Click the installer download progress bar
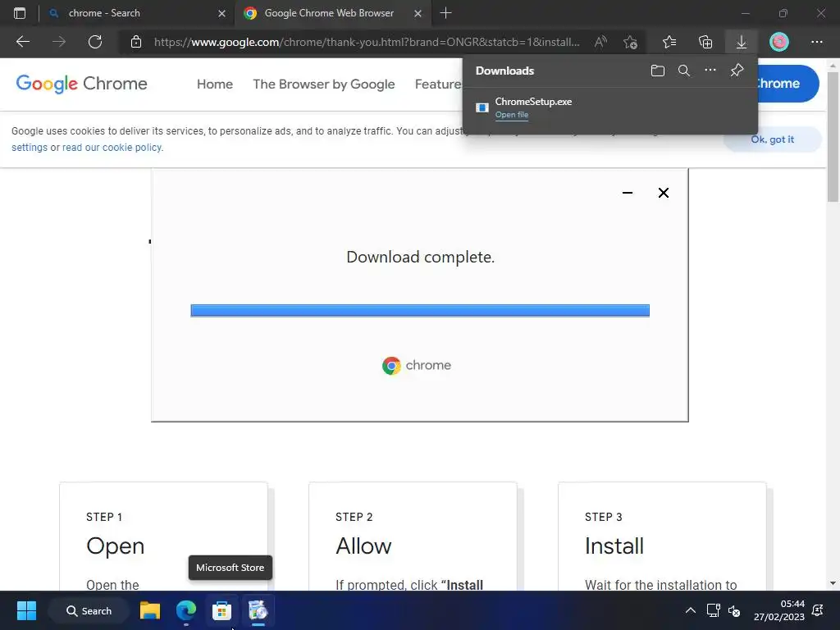840x630 pixels. [x=420, y=311]
